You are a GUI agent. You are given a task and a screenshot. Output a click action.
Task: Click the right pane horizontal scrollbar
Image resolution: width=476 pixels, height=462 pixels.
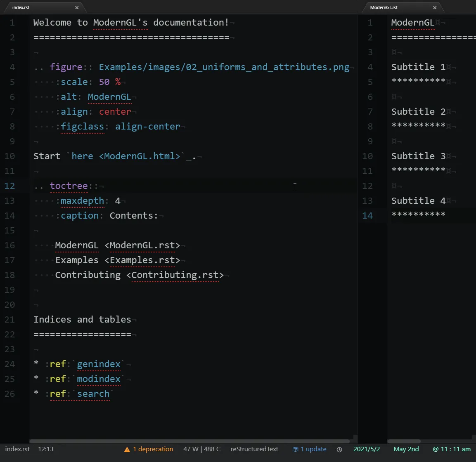[404, 441]
